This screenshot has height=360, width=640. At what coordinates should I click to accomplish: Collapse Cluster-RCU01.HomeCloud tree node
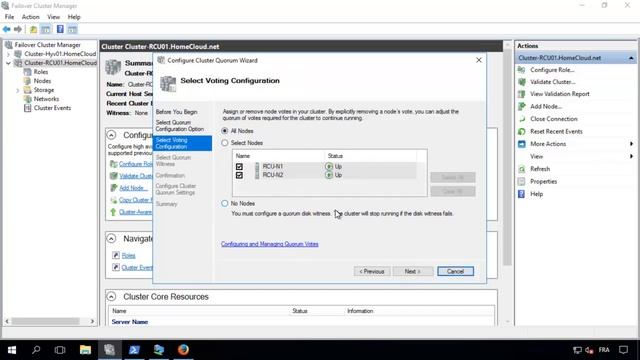[x=8, y=63]
